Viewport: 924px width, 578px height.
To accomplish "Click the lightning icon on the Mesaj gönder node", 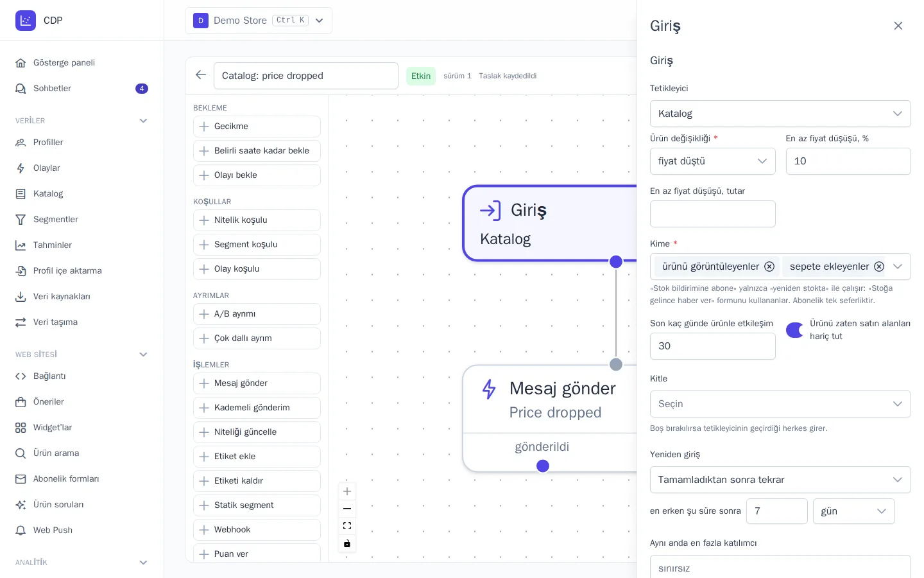I will tap(489, 389).
